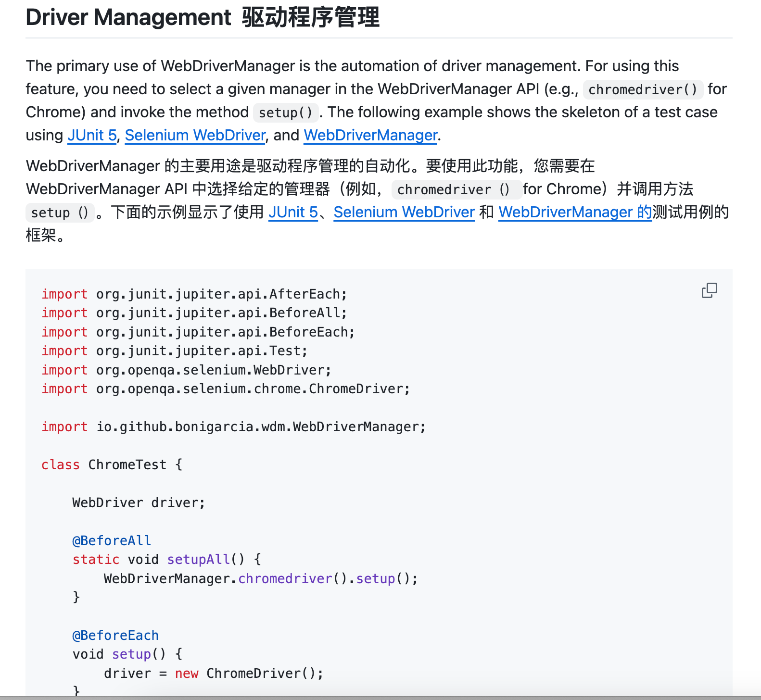Click the code line importing ChromeDriver
Image resolution: width=761 pixels, height=700 pixels.
[226, 388]
